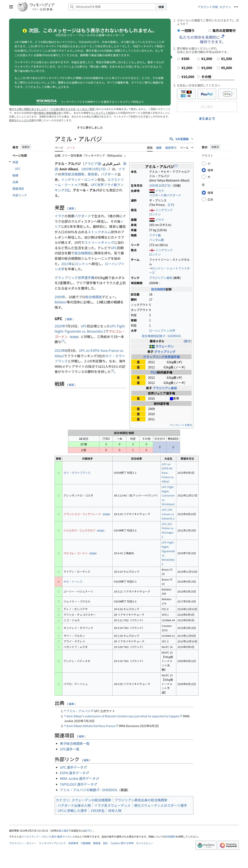Select monthly recurring donation
Screen dimensions: 248x868
pyautogui.click(x=209, y=31)
